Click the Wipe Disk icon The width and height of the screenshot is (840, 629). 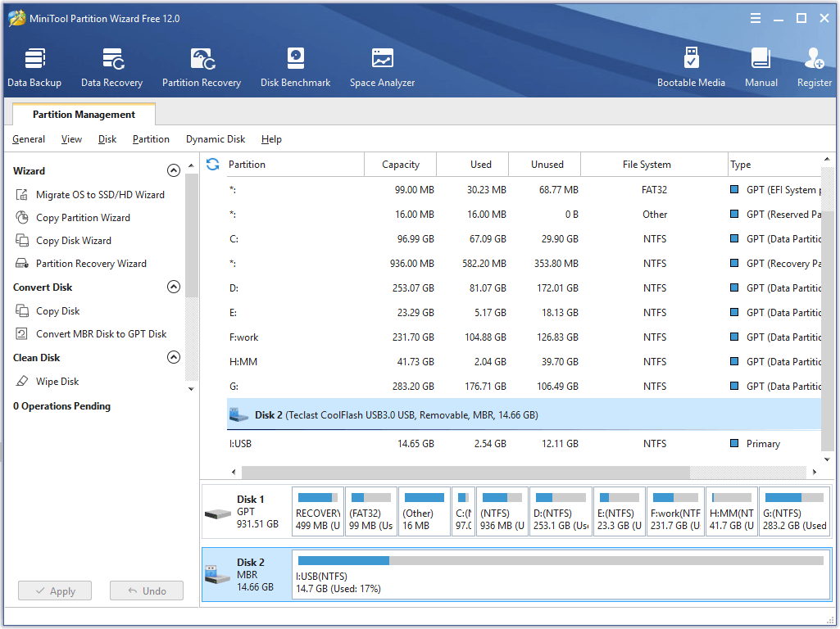21,381
